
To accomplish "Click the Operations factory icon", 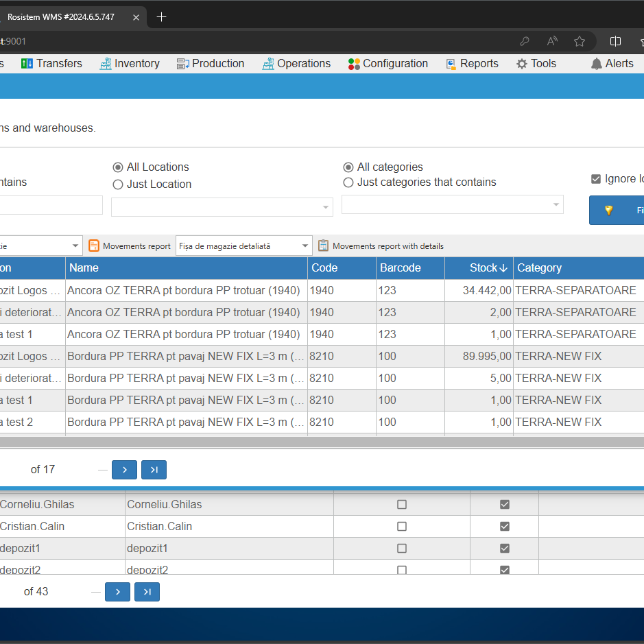I will [x=268, y=63].
